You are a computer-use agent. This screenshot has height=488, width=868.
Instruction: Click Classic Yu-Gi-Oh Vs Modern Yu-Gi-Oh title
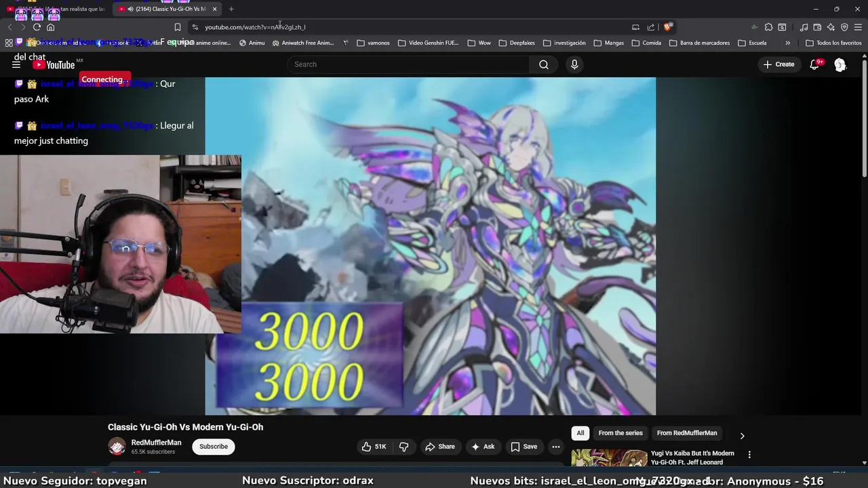point(185,427)
